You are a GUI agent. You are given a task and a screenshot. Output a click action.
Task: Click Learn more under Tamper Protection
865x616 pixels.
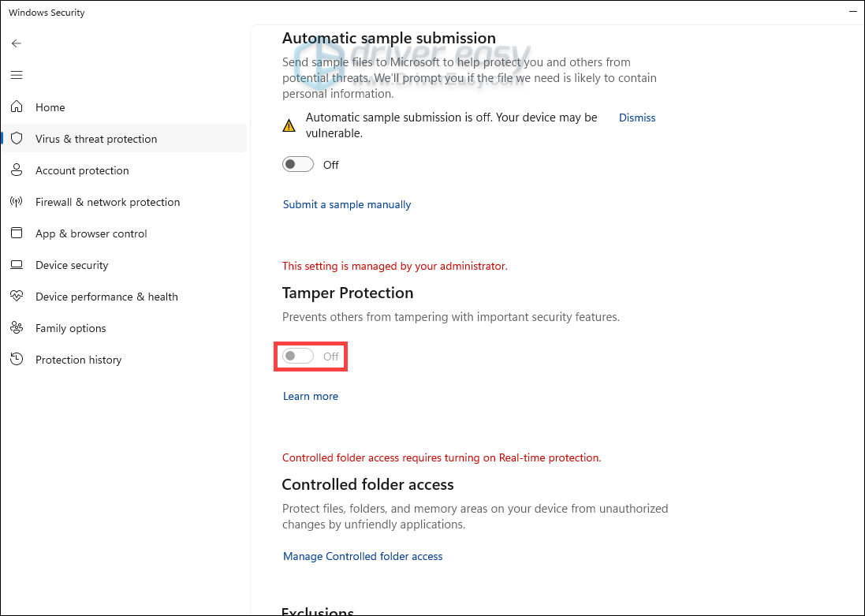tap(311, 396)
